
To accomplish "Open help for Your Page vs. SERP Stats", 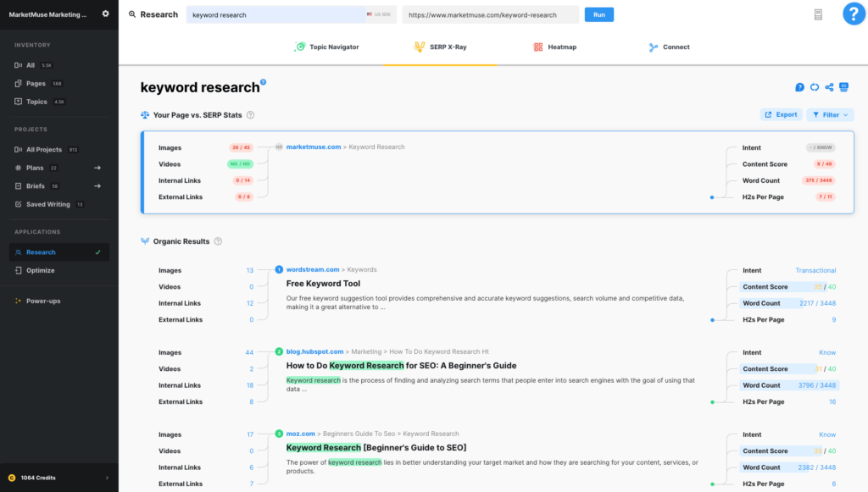I will point(250,115).
